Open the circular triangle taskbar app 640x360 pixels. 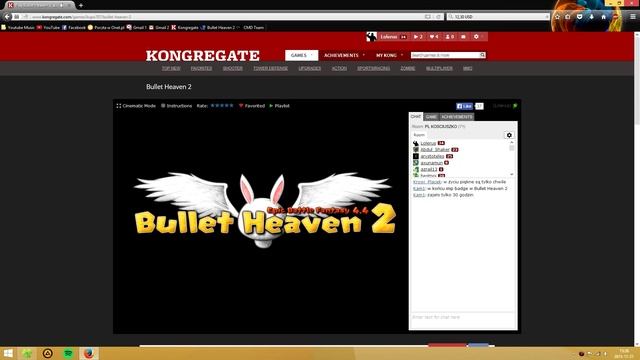click(x=48, y=353)
